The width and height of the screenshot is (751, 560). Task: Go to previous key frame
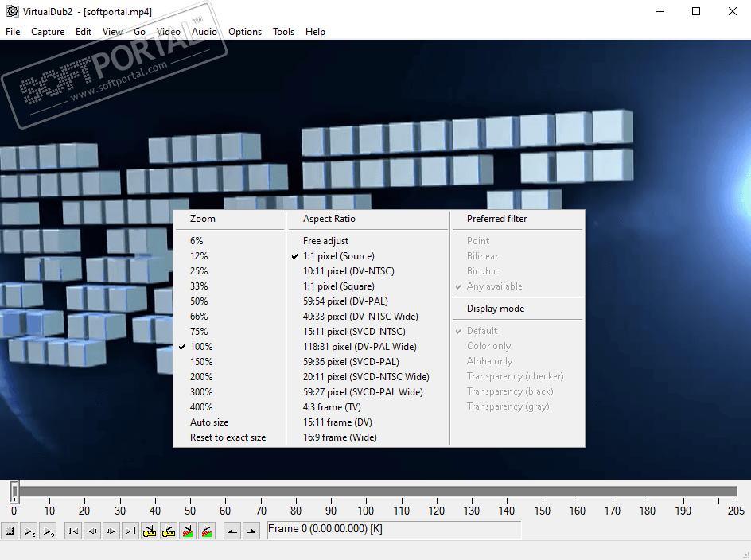pyautogui.click(x=150, y=531)
